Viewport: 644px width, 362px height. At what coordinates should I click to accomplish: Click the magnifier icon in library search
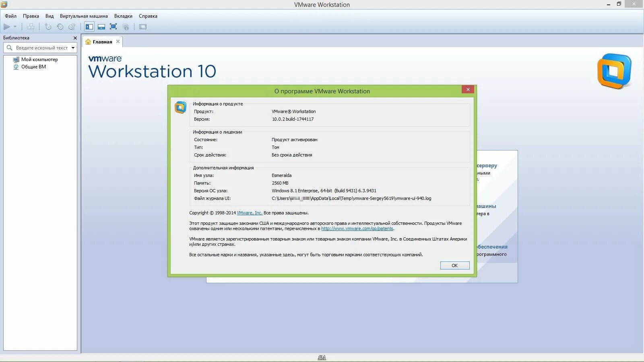[10, 48]
